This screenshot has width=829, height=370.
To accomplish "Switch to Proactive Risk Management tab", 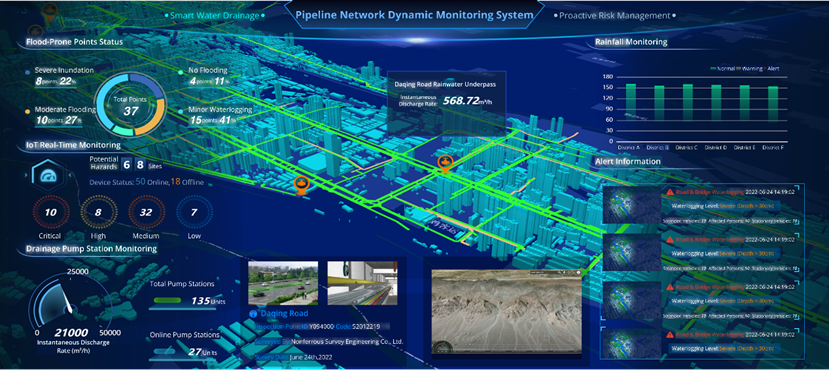I will tap(615, 15).
